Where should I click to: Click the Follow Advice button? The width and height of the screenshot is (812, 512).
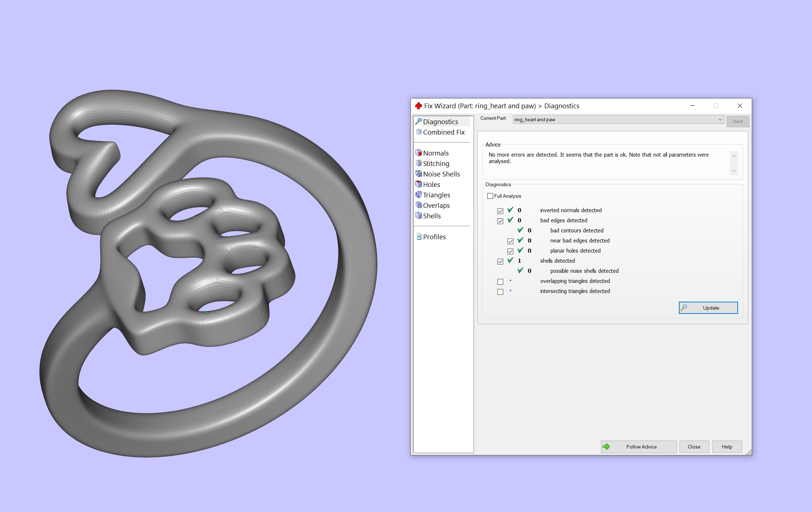point(638,447)
